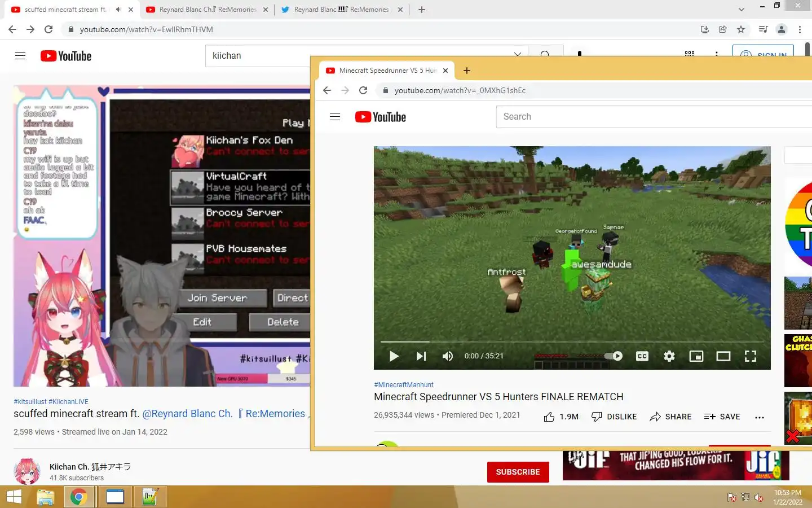Click SHARE under Speedrunner video
The height and width of the screenshot is (508, 812).
point(670,417)
